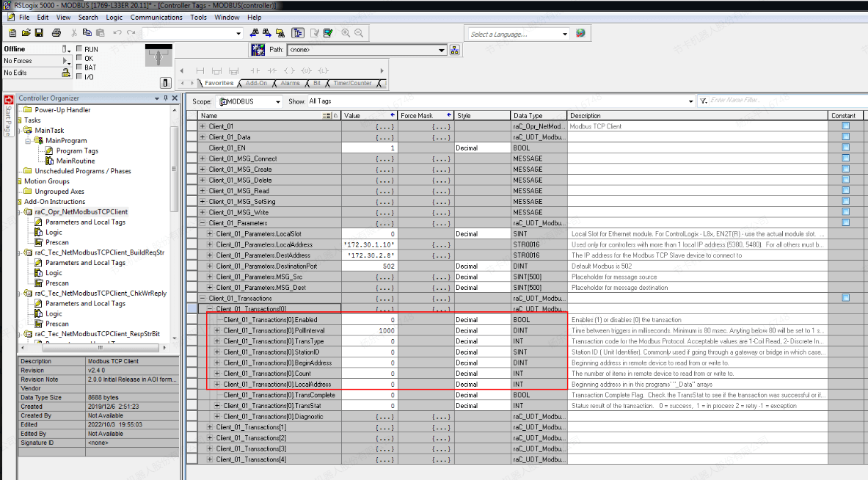The height and width of the screenshot is (480, 868).
Task: Collapse the Client_01_Parameters tag
Action: click(x=203, y=223)
